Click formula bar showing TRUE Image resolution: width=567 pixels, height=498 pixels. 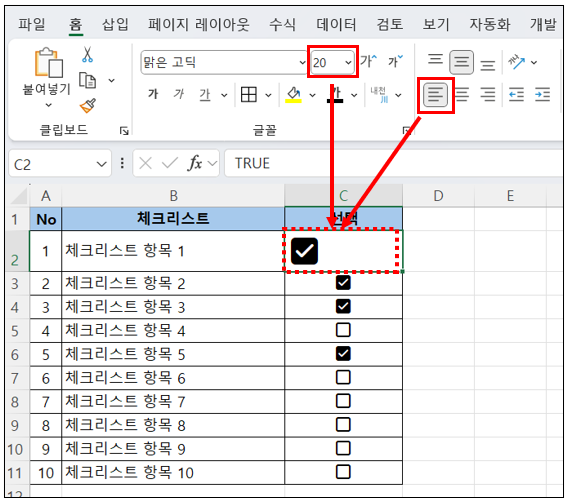393,163
